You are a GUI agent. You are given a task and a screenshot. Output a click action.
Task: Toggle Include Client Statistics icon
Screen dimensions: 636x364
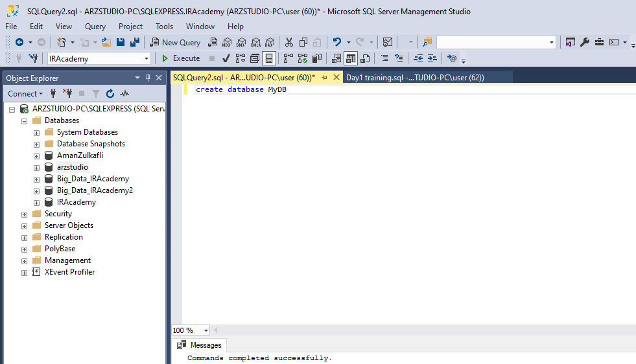click(317, 58)
